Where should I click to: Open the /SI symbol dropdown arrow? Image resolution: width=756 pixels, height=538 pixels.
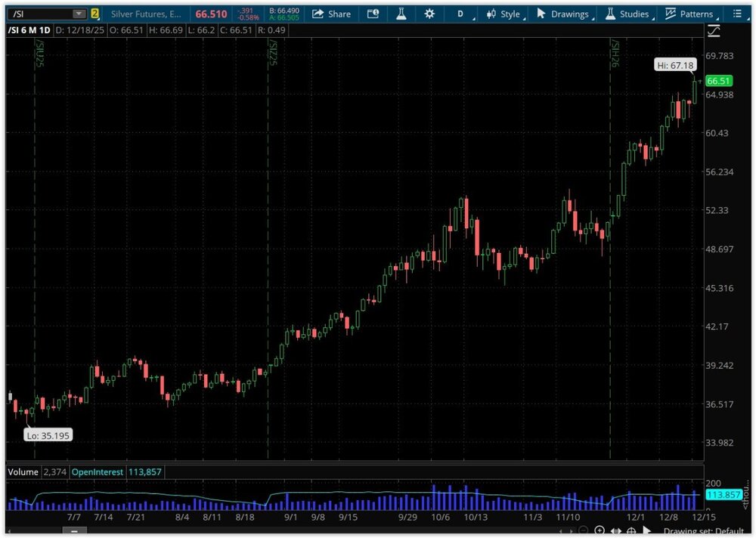[x=79, y=14]
